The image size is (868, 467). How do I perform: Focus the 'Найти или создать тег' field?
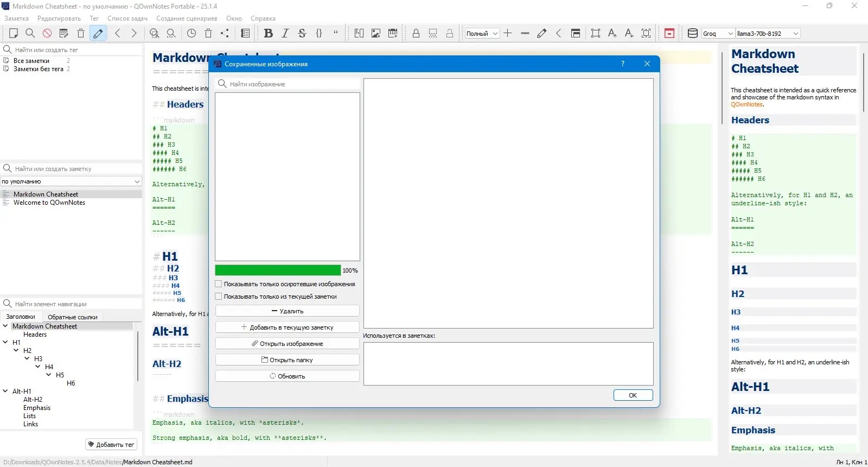tap(71, 49)
